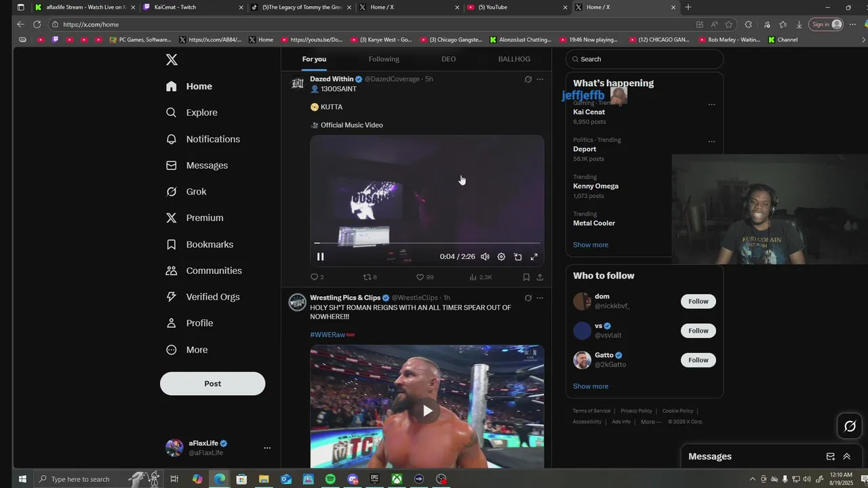Enter fullscreen on the music video
Image resolution: width=868 pixels, height=488 pixels.
pos(534,257)
